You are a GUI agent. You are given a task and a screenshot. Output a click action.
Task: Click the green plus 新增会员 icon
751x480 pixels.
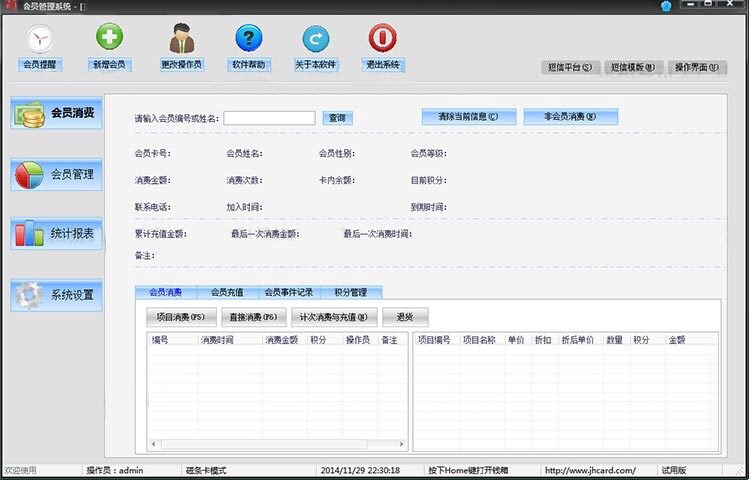click(x=110, y=36)
